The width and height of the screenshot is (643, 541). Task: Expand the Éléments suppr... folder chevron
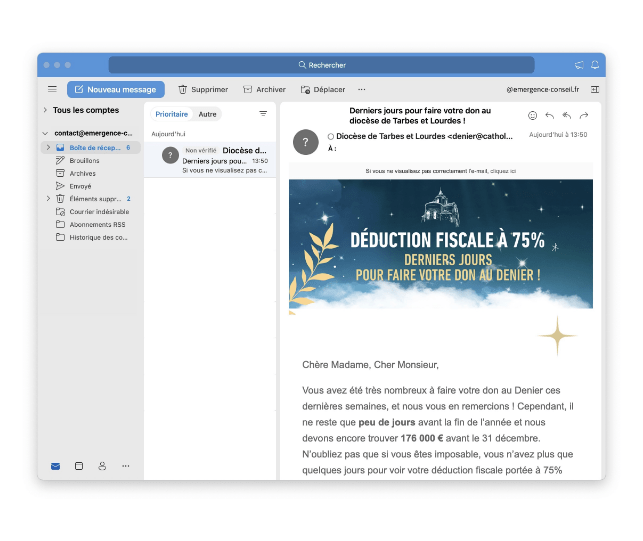(48, 199)
